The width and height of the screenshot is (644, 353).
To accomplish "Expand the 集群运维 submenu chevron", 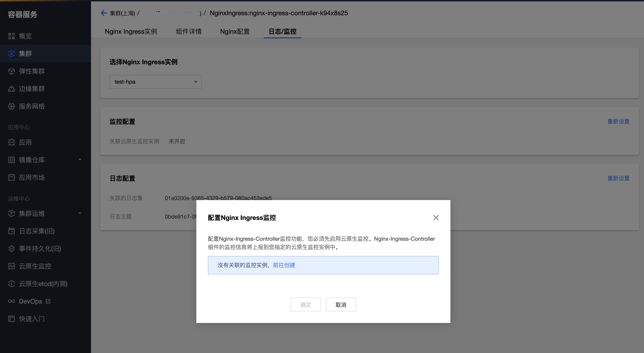I will point(80,213).
